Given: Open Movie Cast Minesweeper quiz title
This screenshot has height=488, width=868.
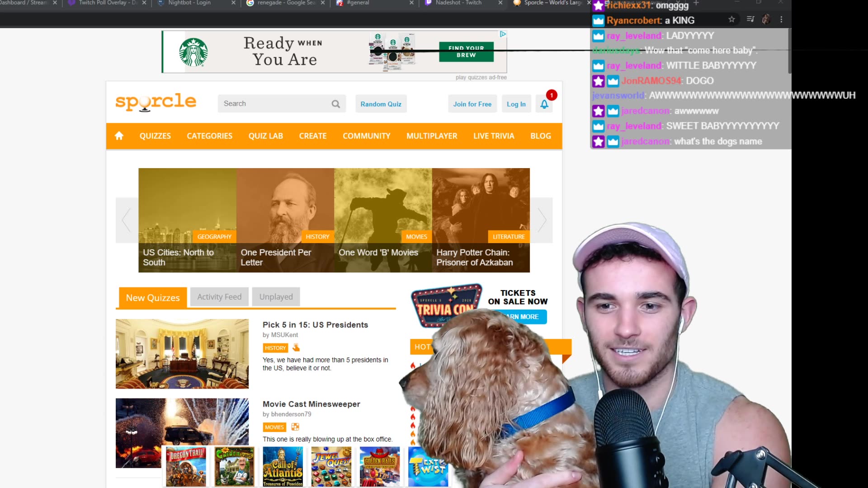Looking at the screenshot, I should [x=311, y=404].
